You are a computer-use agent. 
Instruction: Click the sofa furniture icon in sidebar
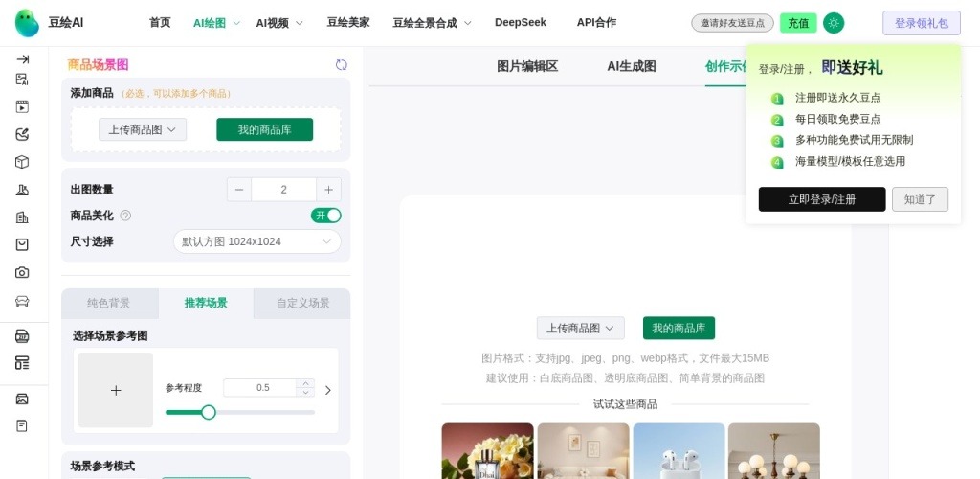point(22,301)
